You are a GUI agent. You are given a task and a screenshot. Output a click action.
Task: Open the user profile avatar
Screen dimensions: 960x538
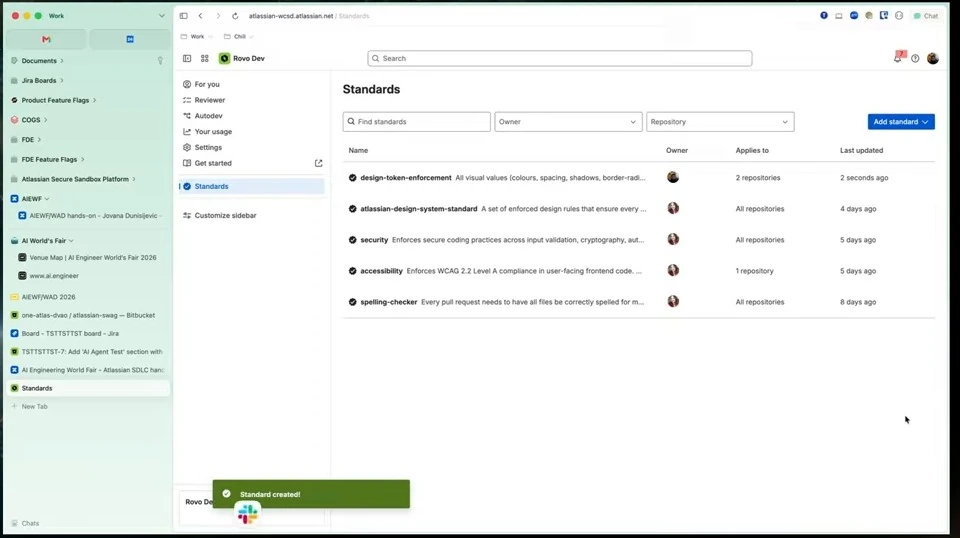pos(932,58)
